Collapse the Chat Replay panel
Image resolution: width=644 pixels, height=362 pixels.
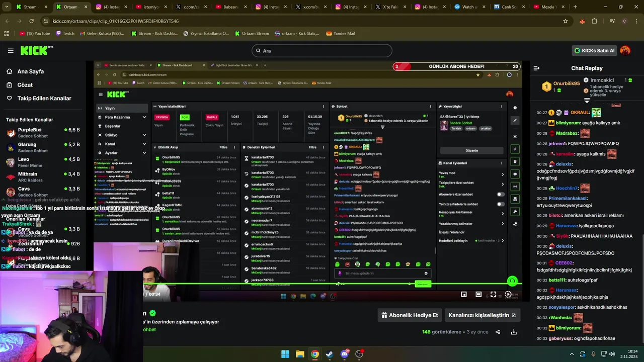tap(536, 68)
